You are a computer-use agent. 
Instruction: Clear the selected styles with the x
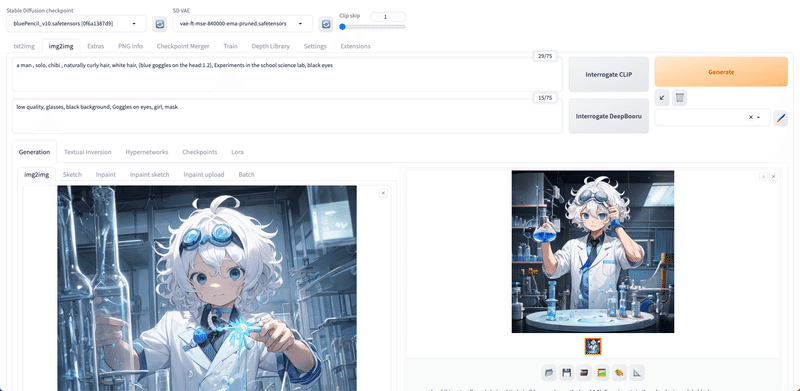[x=751, y=117]
